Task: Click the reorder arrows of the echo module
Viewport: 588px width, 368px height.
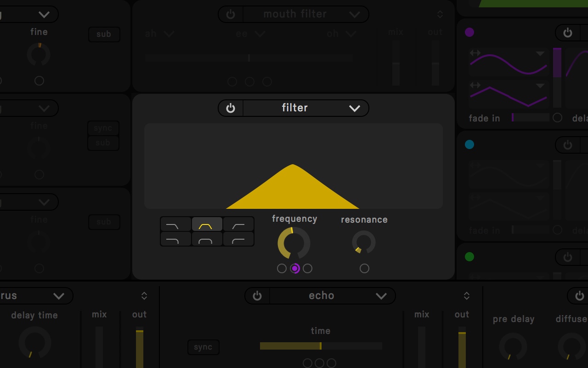Action: click(466, 296)
